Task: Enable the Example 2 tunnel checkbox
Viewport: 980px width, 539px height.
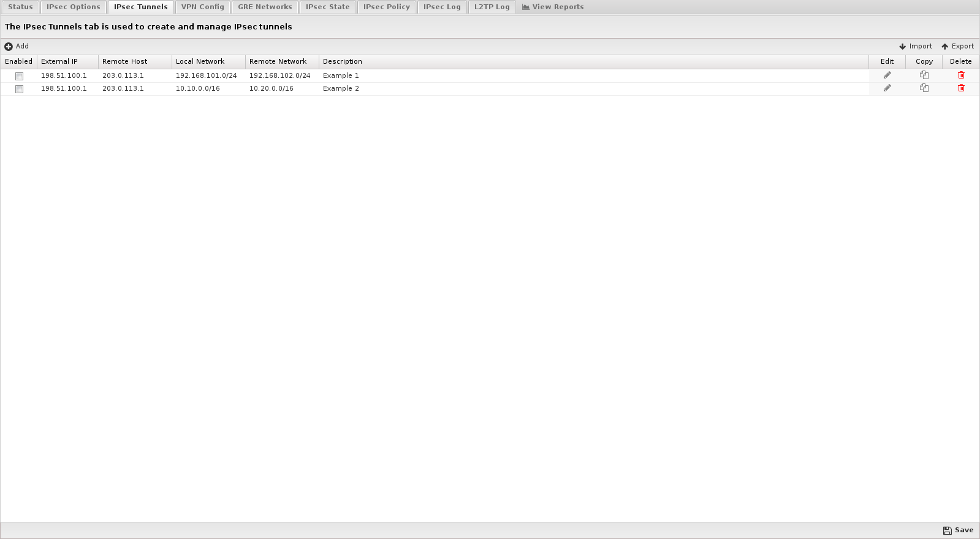Action: click(19, 89)
